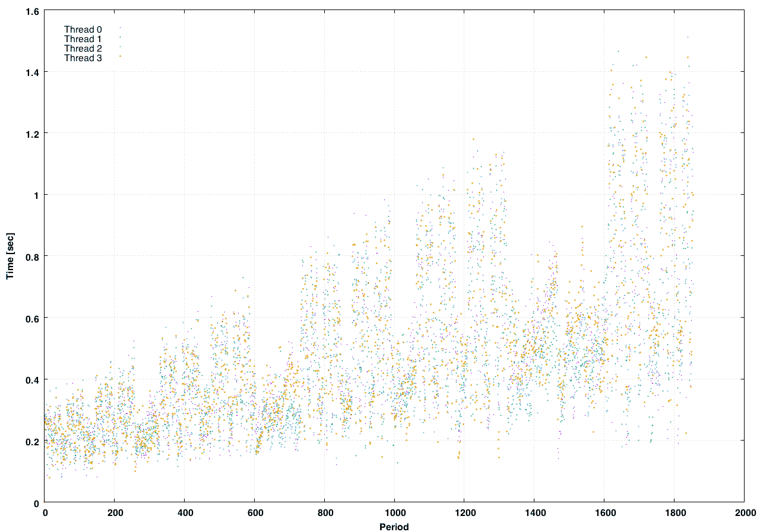Select the 2000 x-axis tick label
The width and height of the screenshot is (760, 532).
[744, 512]
